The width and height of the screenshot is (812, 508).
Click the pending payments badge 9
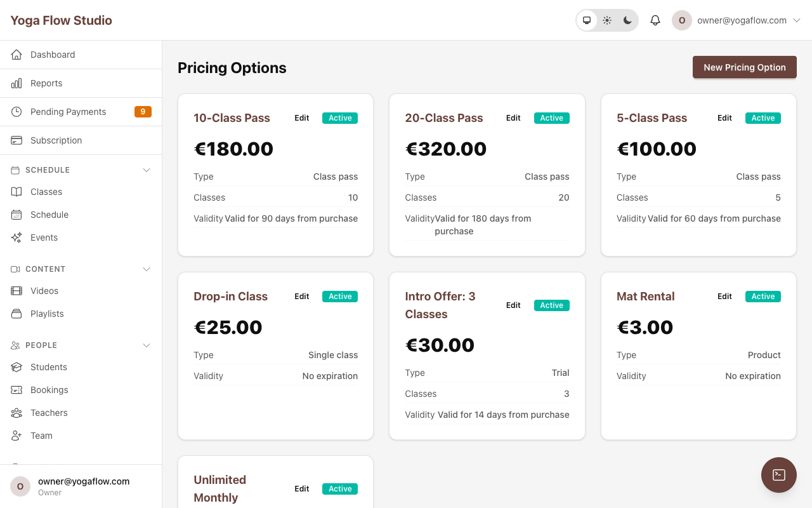coord(143,112)
